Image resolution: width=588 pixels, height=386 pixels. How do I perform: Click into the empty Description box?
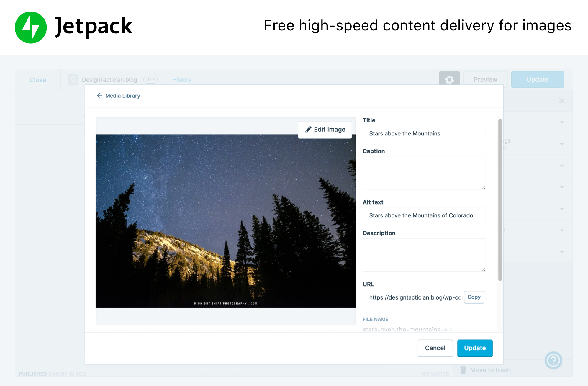click(424, 255)
